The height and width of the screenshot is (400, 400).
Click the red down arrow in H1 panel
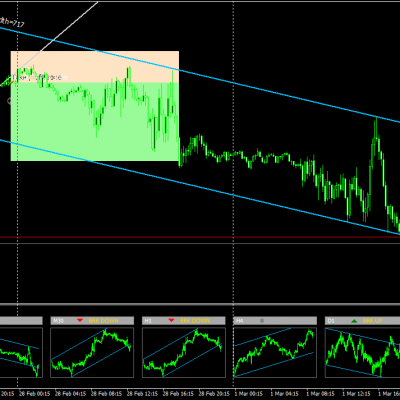[171, 321]
